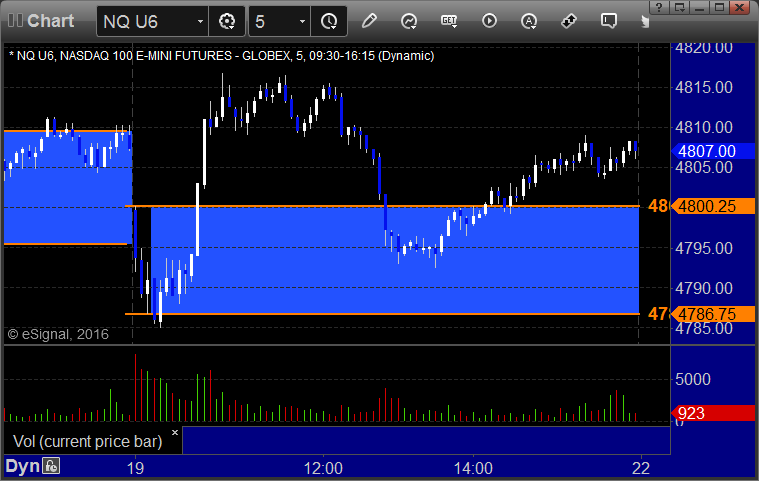Image resolution: width=759 pixels, height=481 pixels.
Task: Click the question mark help button
Action: (658, 7)
